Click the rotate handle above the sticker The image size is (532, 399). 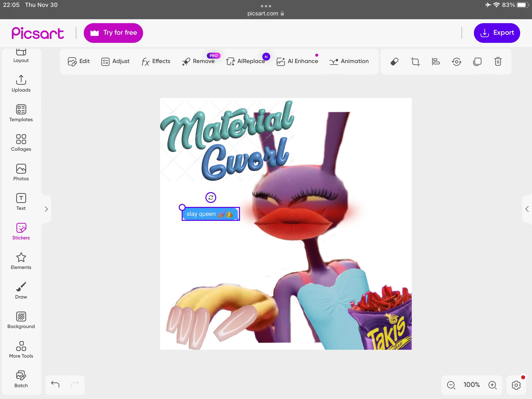[211, 198]
